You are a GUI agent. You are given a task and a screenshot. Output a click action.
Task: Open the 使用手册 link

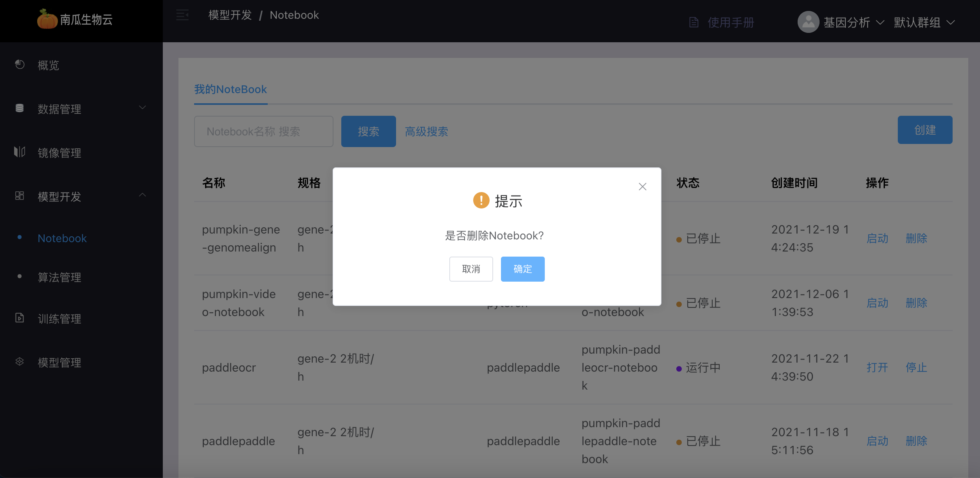click(x=731, y=22)
